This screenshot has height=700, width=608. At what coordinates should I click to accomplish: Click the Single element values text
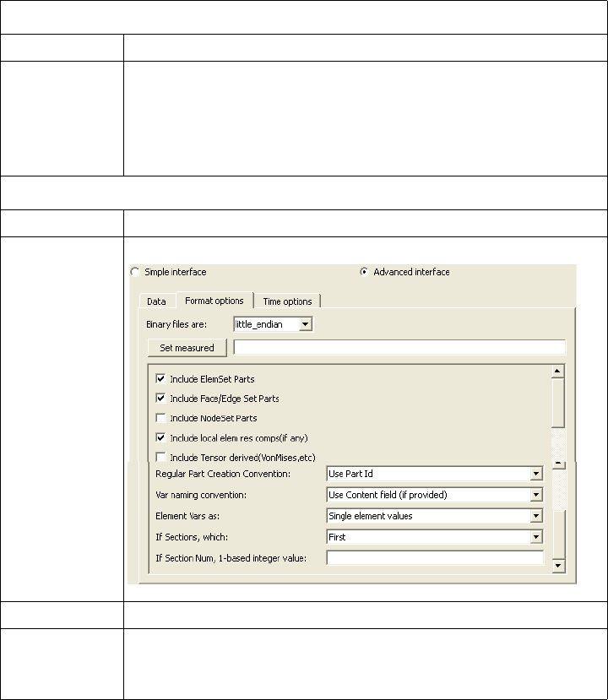point(371,516)
